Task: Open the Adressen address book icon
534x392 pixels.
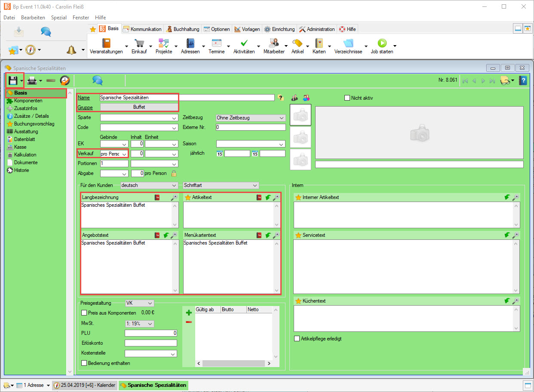Action: pos(190,43)
